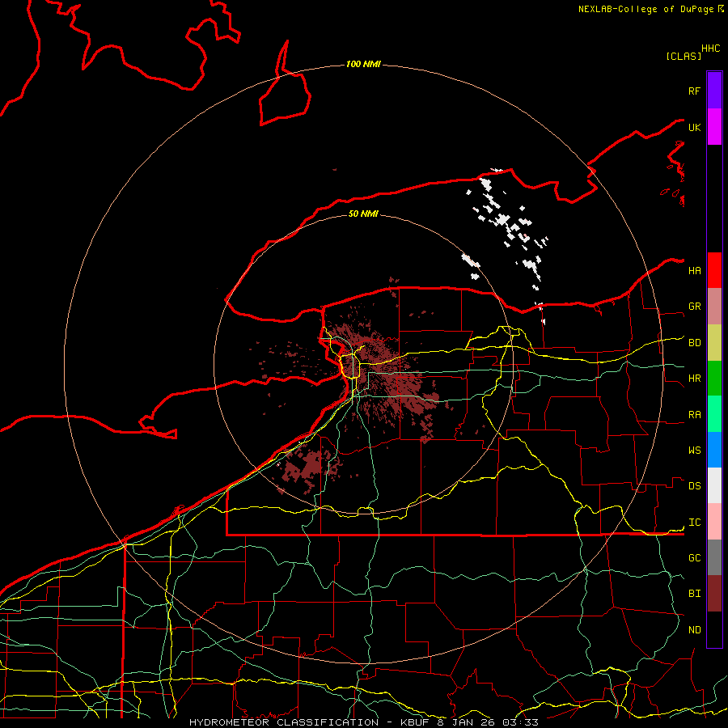Click the GR legend label
The image size is (728, 728).
pyautogui.click(x=694, y=307)
